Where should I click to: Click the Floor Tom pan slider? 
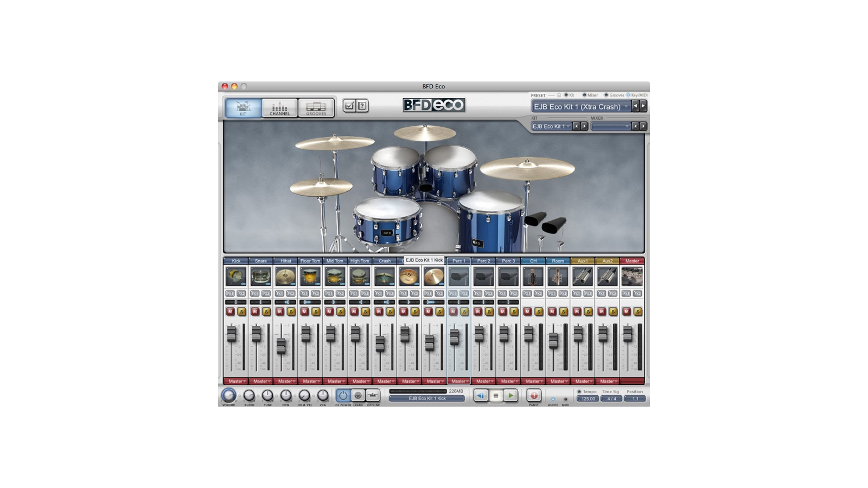(310, 302)
